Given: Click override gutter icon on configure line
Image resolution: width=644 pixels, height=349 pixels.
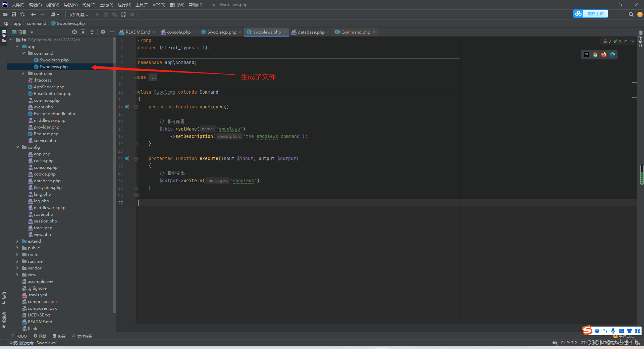Looking at the screenshot, I should tap(127, 107).
